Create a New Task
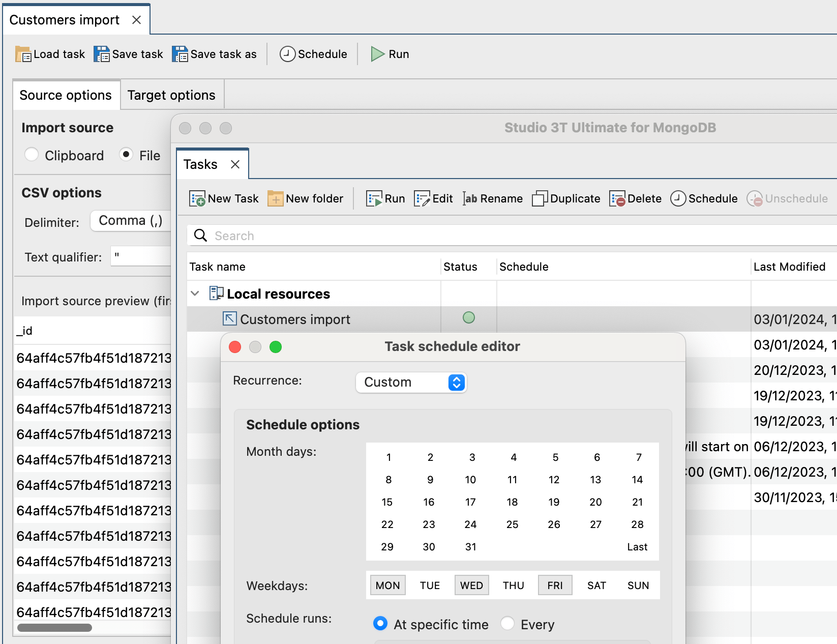Image resolution: width=837 pixels, height=644 pixels. 224,198
